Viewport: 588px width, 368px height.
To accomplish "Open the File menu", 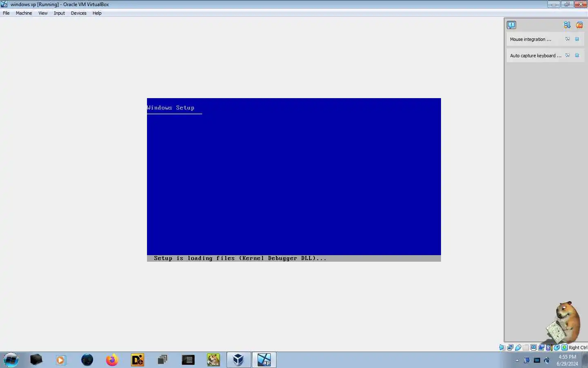I will (6, 13).
